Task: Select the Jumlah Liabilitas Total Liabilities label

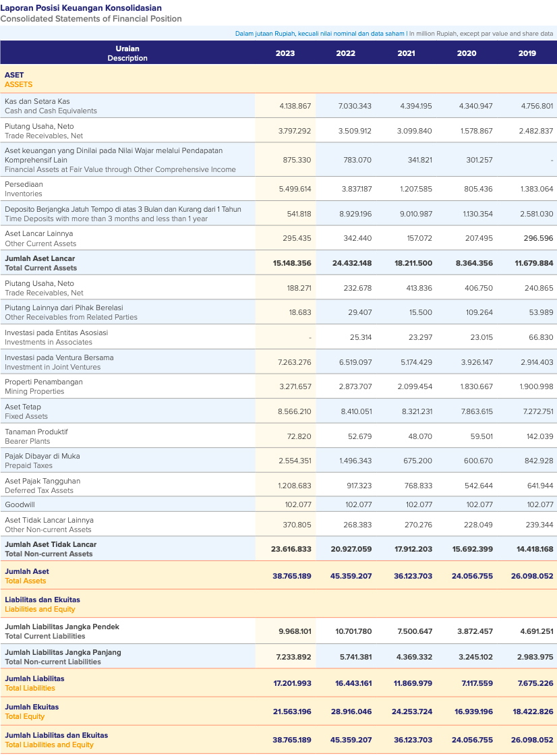Action: [x=34, y=683]
